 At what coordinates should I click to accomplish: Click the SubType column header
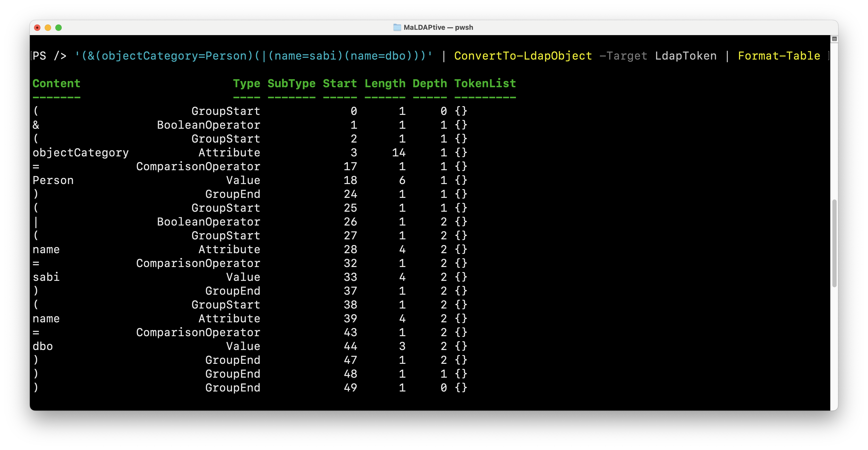(291, 83)
